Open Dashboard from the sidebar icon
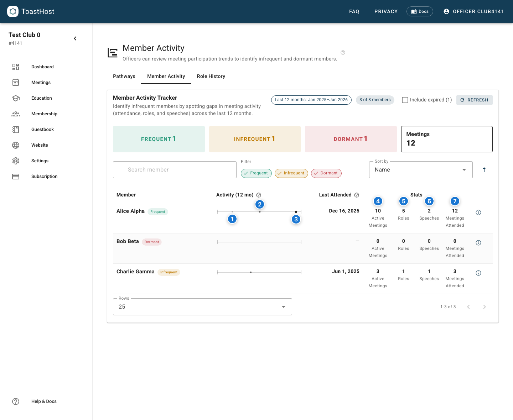This screenshot has height=420, width=513. [x=16, y=67]
